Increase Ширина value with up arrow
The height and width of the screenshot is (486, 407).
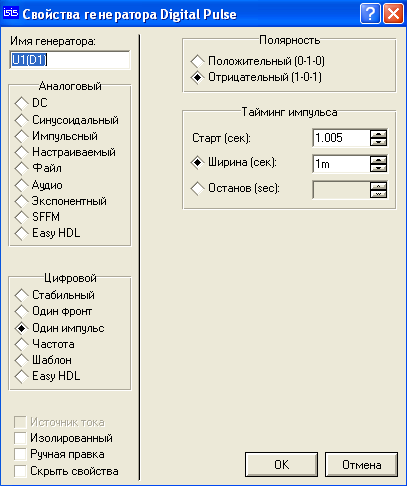pos(378,160)
